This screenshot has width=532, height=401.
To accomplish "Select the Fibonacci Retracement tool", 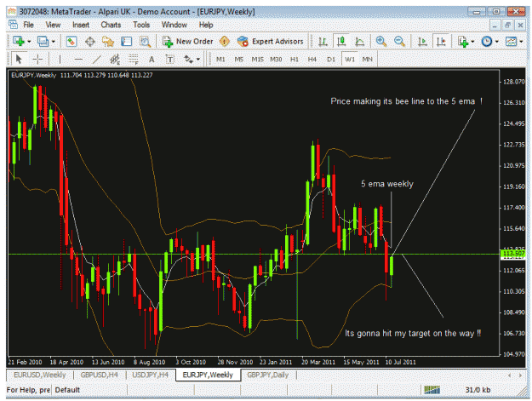I will 134,60.
